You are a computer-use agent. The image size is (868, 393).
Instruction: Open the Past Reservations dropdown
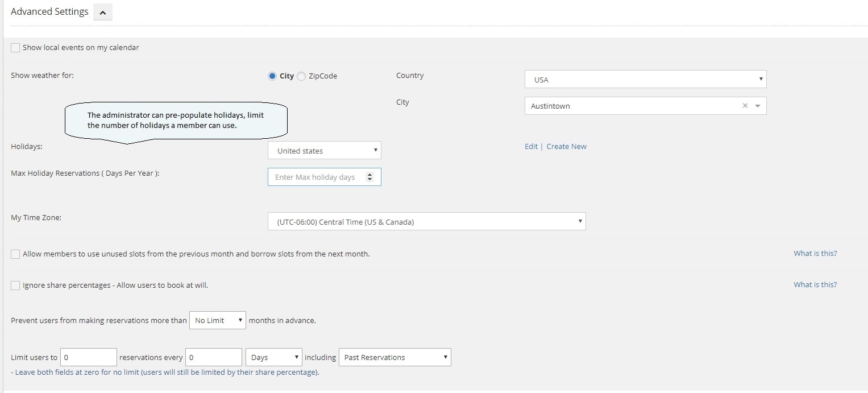tap(394, 358)
